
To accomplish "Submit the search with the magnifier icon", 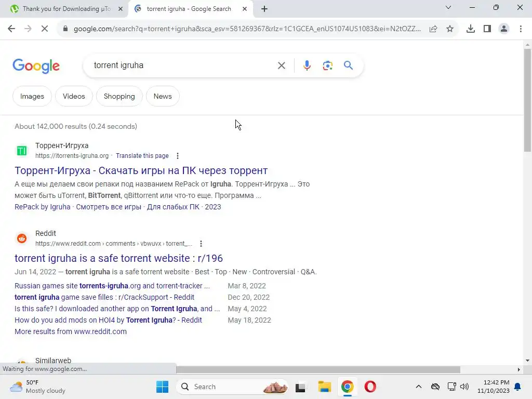I will [348, 65].
